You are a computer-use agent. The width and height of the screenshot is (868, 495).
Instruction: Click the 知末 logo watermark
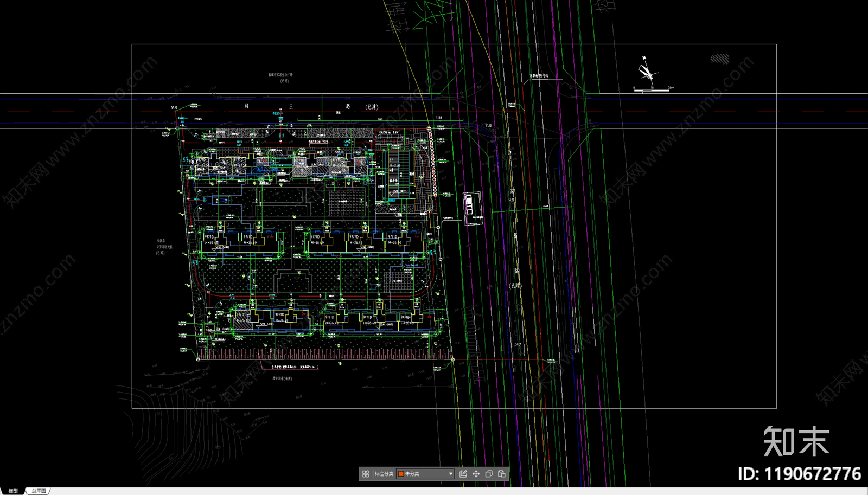click(796, 441)
